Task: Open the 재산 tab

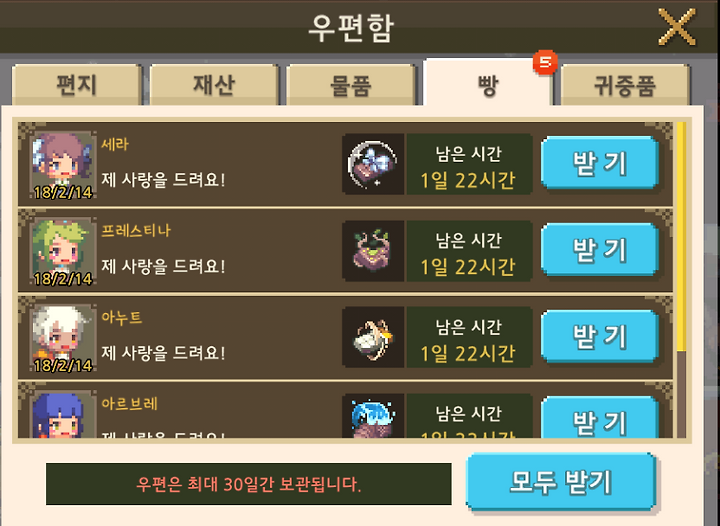Action: pos(214,85)
